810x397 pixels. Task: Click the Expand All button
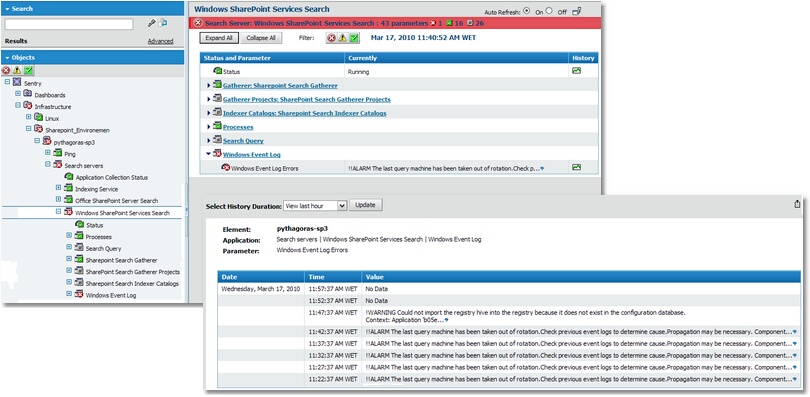[219, 38]
